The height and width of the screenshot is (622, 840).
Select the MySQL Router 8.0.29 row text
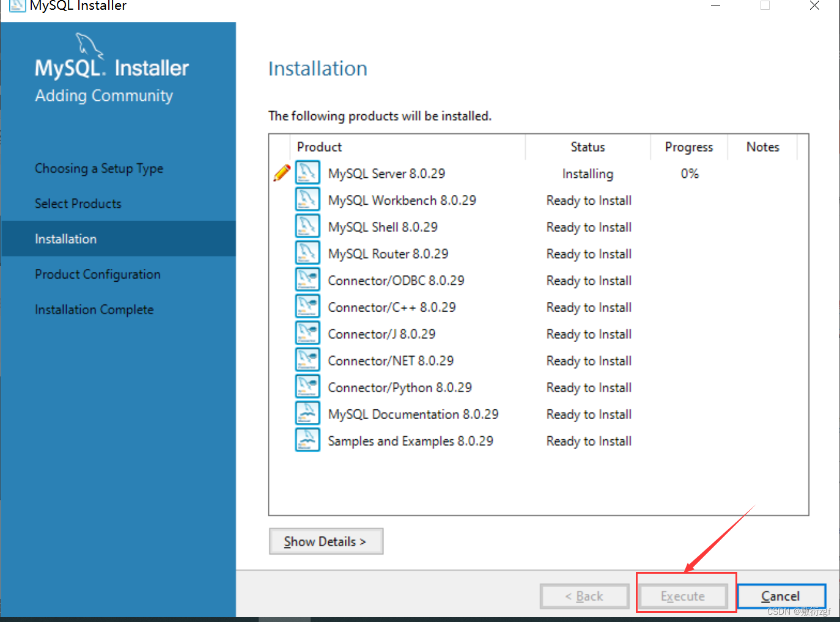[x=388, y=254]
